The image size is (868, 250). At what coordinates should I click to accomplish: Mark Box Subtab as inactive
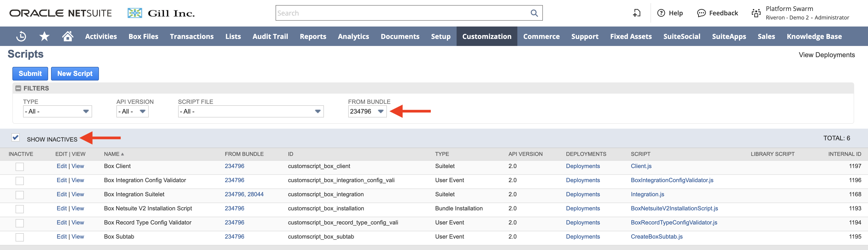pyautogui.click(x=20, y=237)
